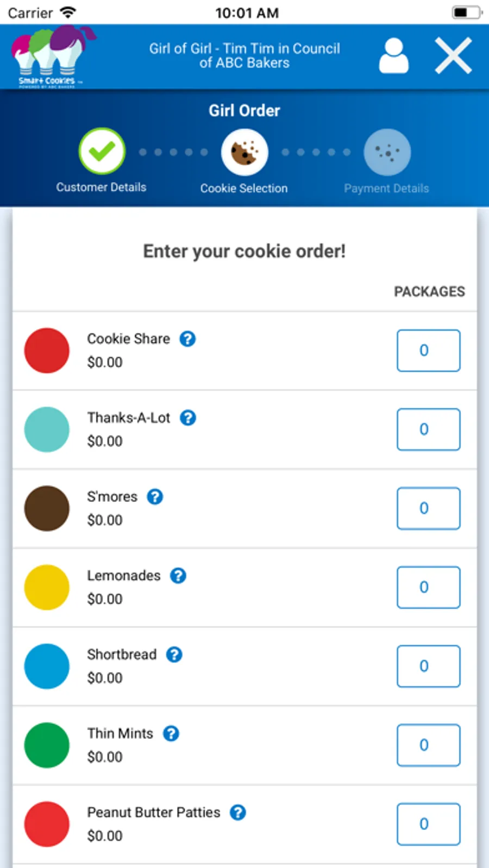This screenshot has width=489, height=868.
Task: Show Thanks-A-Lot info question icon
Action: point(188,418)
